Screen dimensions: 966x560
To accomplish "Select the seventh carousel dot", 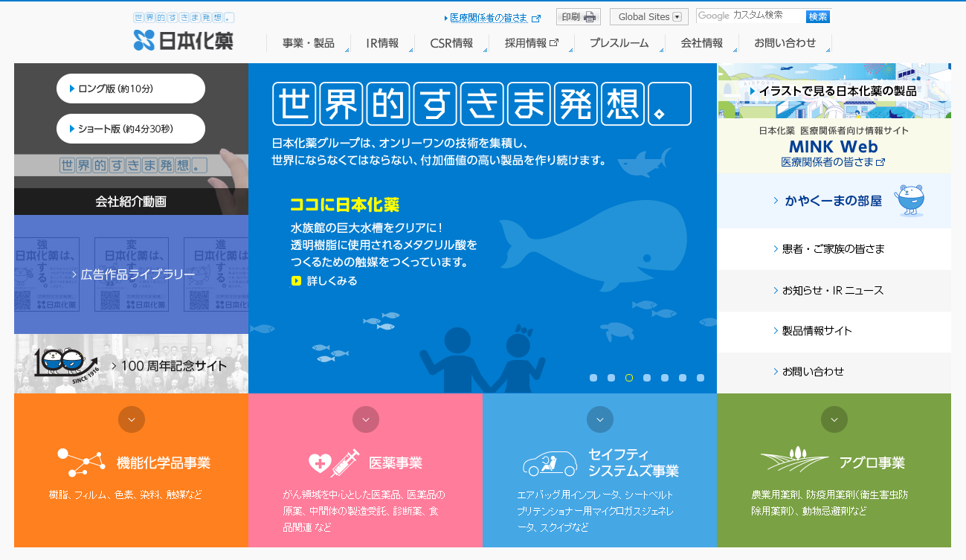I will point(701,378).
